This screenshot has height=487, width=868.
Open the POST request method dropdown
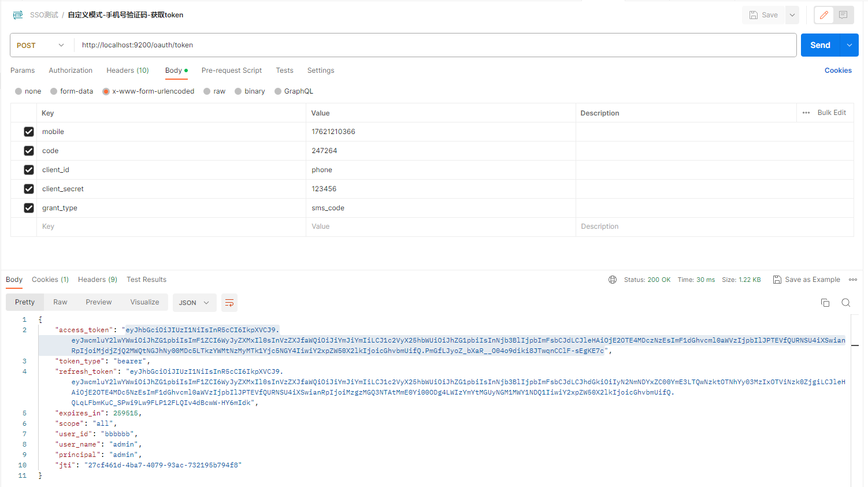pos(40,44)
